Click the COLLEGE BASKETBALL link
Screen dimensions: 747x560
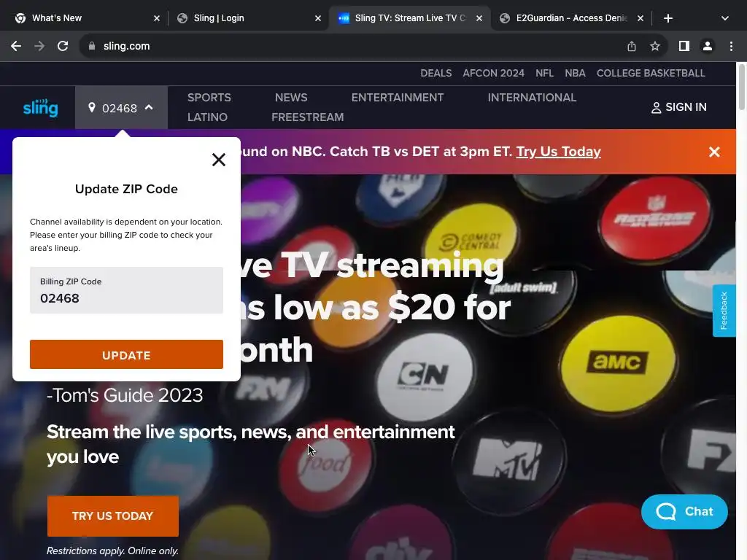point(651,74)
